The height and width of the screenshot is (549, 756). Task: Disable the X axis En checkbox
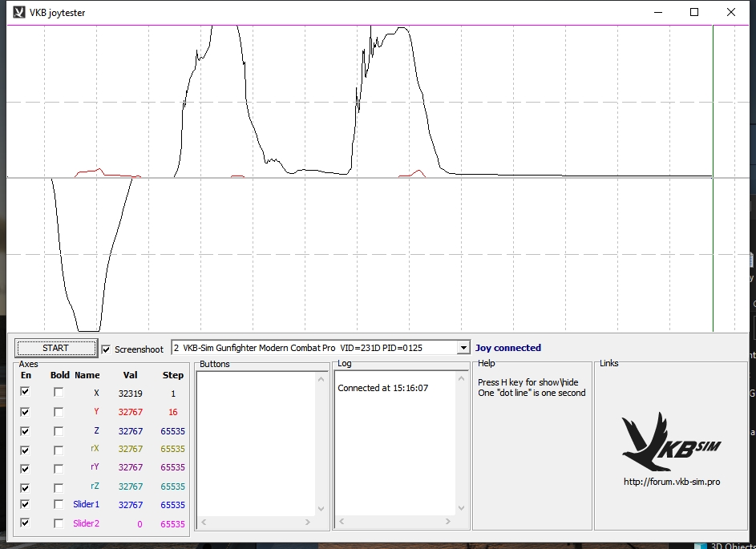click(x=25, y=392)
